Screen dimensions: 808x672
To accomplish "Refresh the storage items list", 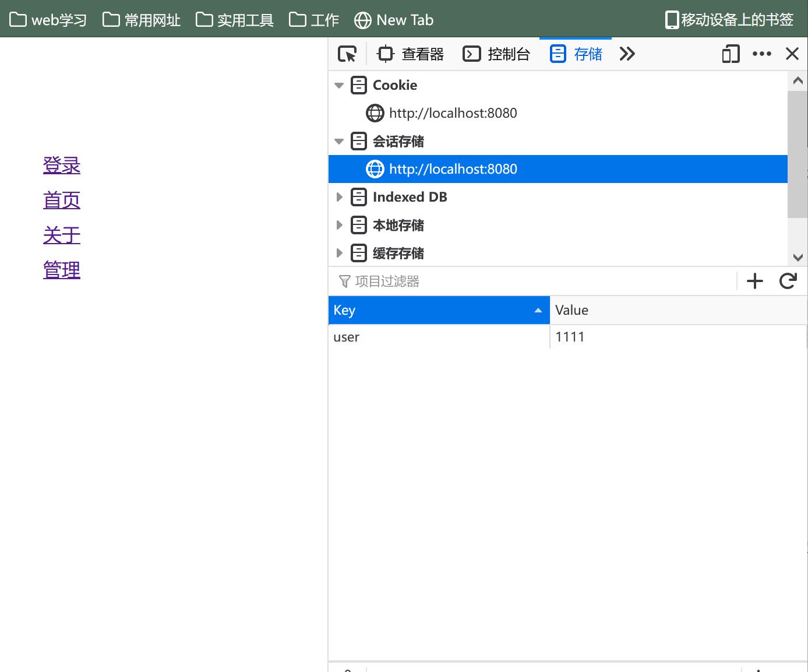I will (788, 281).
